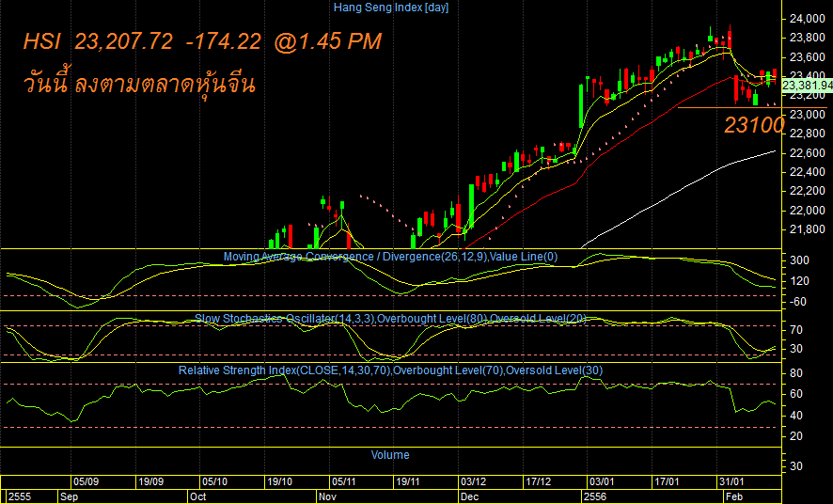Click the 23100 support level label
Viewport: 833px width, 504px height.
(754, 125)
